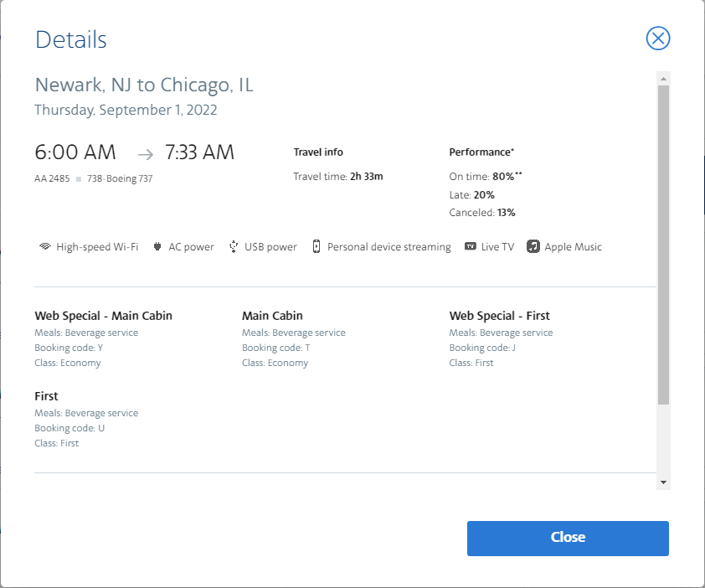The width and height of the screenshot is (705, 588).
Task: Click the arrow between departure and arrival times
Action: [x=146, y=153]
